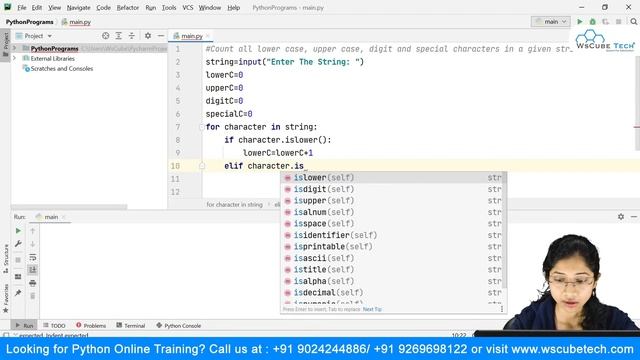The height and width of the screenshot is (360, 640).
Task: Open the TODO tool window
Action: pos(54,325)
